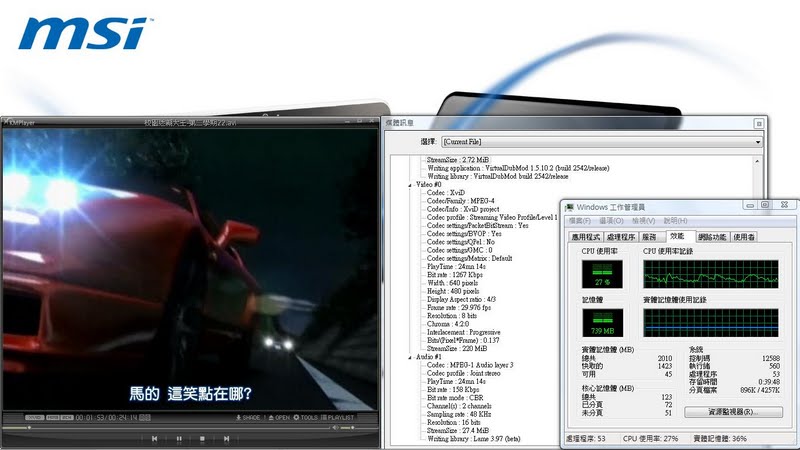This screenshot has height=450, width=800.
Task: Select the 'Display Aspect ratio : 4/3' row
Action: click(461, 299)
